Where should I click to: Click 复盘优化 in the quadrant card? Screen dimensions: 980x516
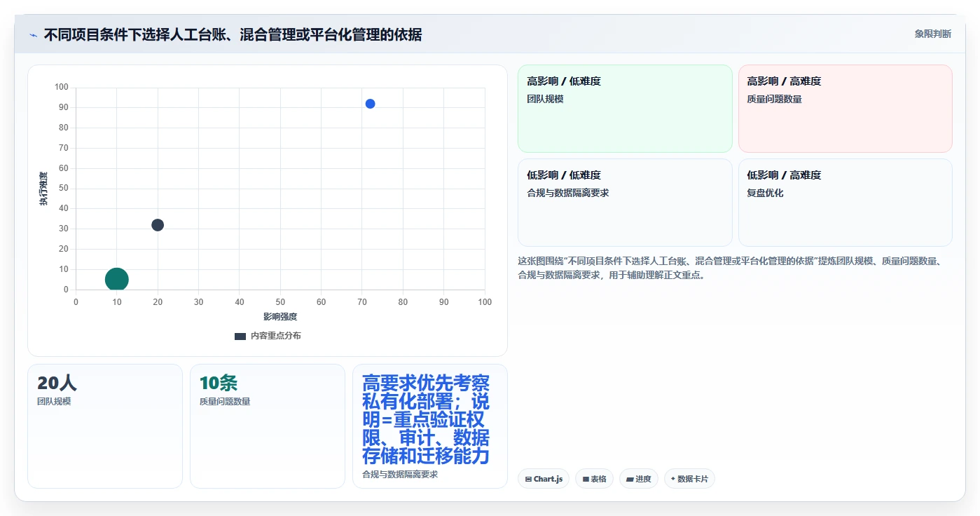point(765,193)
